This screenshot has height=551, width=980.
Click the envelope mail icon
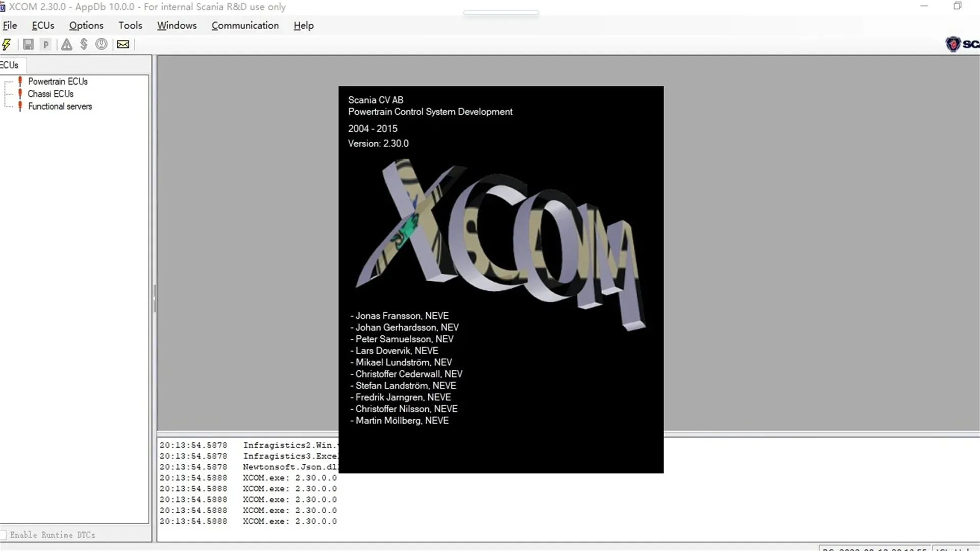pos(123,44)
